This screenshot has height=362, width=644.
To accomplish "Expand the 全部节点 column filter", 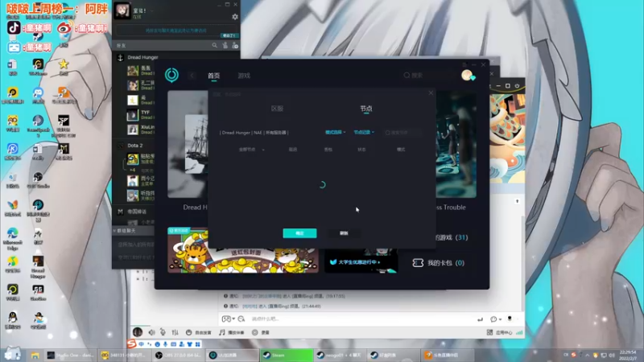I will point(251,150).
